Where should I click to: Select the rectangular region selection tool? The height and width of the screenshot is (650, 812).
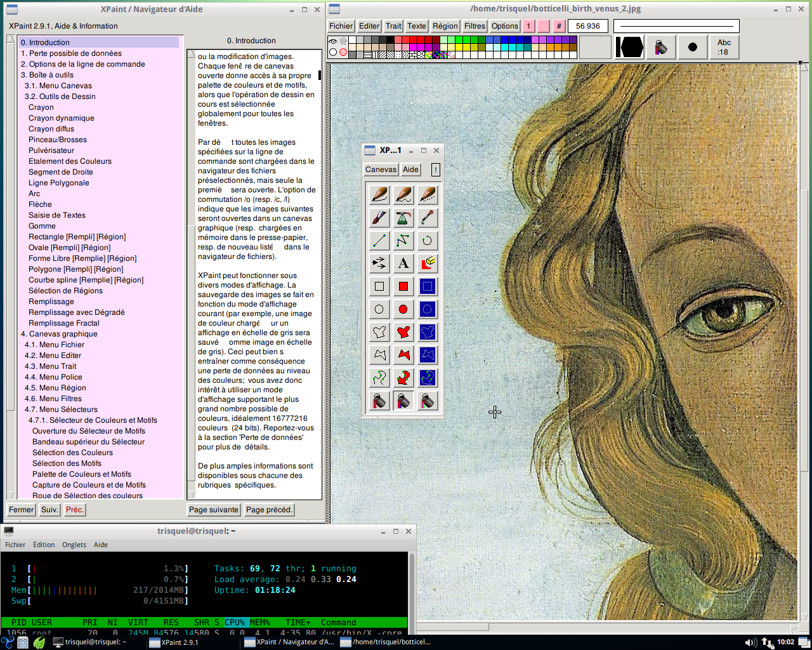[428, 286]
